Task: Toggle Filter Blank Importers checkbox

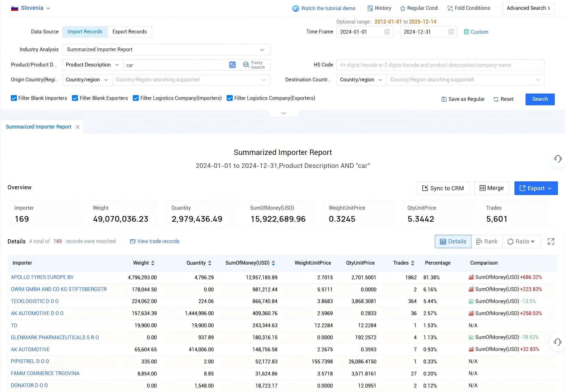Action: (14, 98)
